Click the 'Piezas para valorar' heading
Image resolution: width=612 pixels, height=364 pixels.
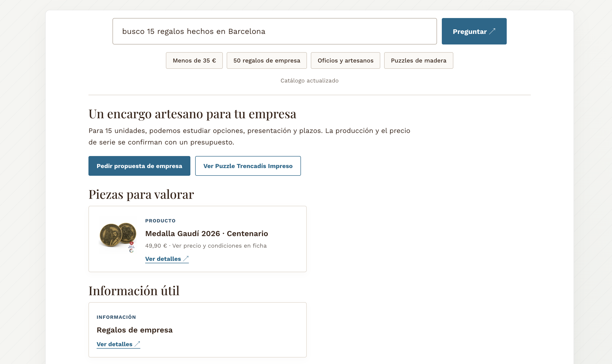[141, 194]
